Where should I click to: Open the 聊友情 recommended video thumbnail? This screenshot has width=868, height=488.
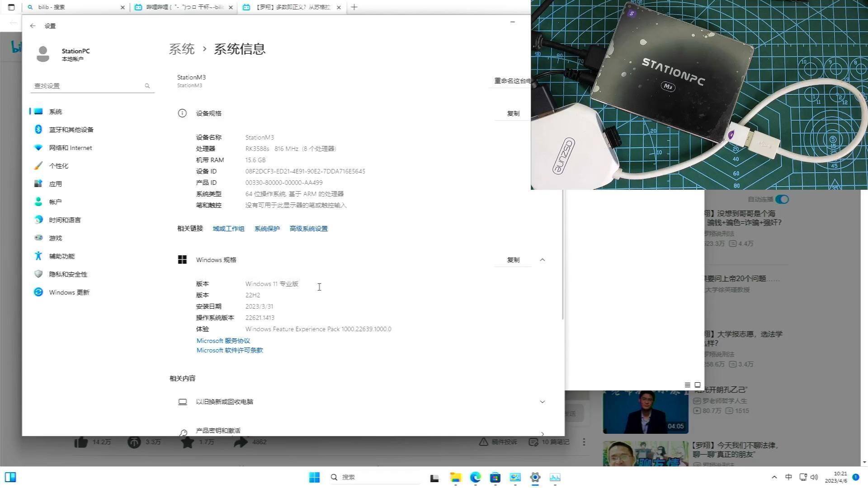(646, 454)
